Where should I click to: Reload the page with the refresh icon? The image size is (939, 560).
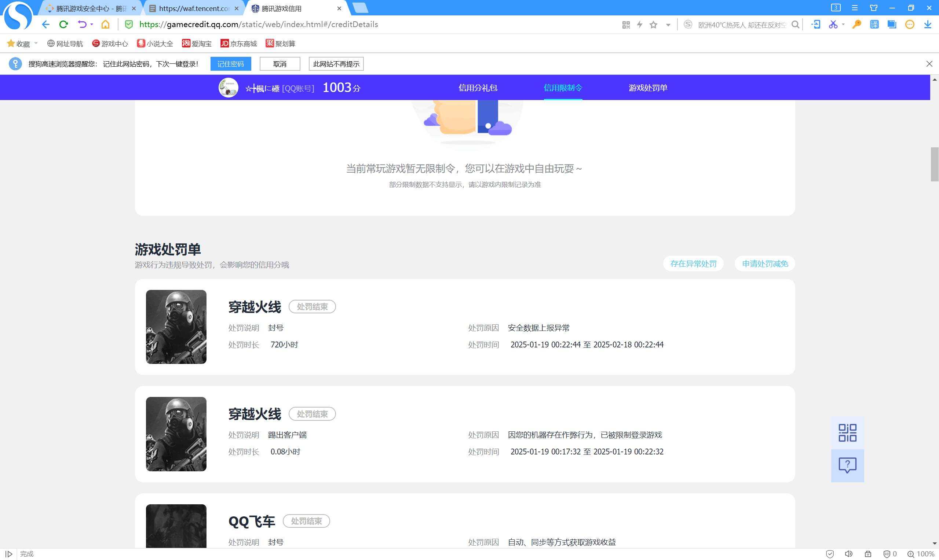click(x=63, y=25)
